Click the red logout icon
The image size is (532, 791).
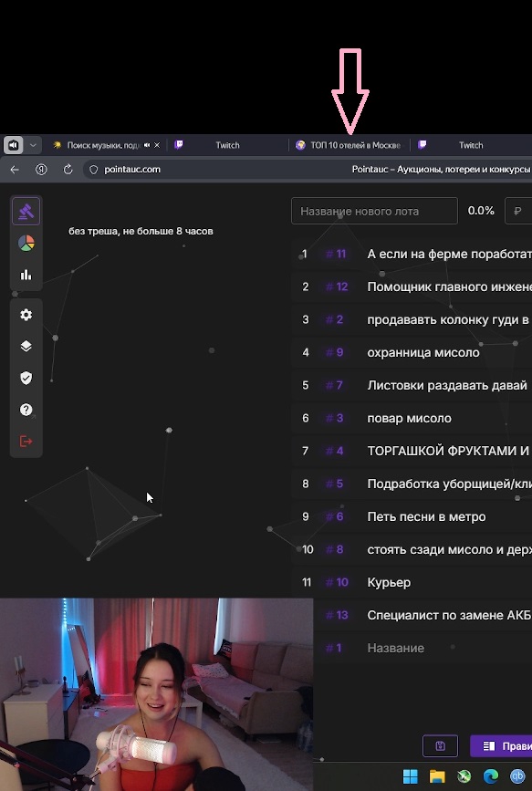point(26,442)
